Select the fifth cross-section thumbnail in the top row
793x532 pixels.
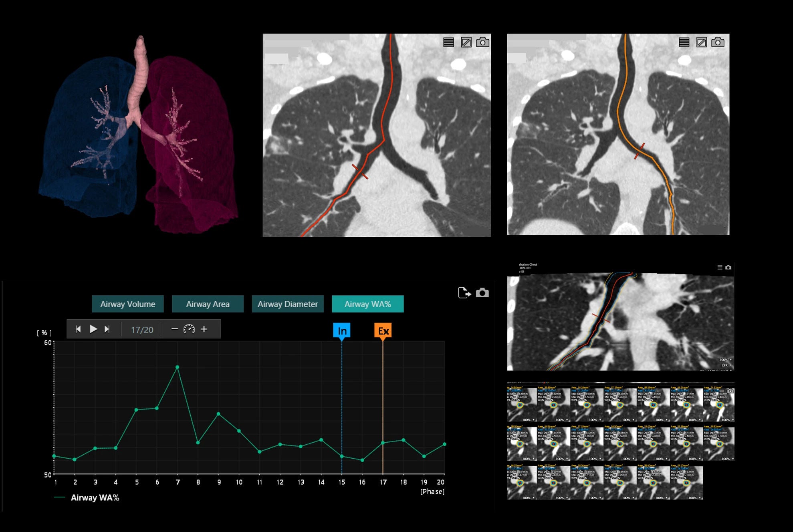click(x=653, y=404)
